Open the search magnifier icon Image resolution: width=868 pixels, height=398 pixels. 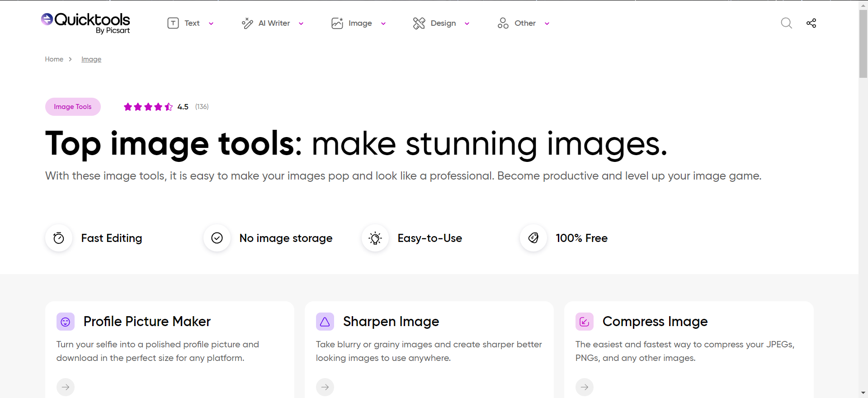pyautogui.click(x=786, y=23)
